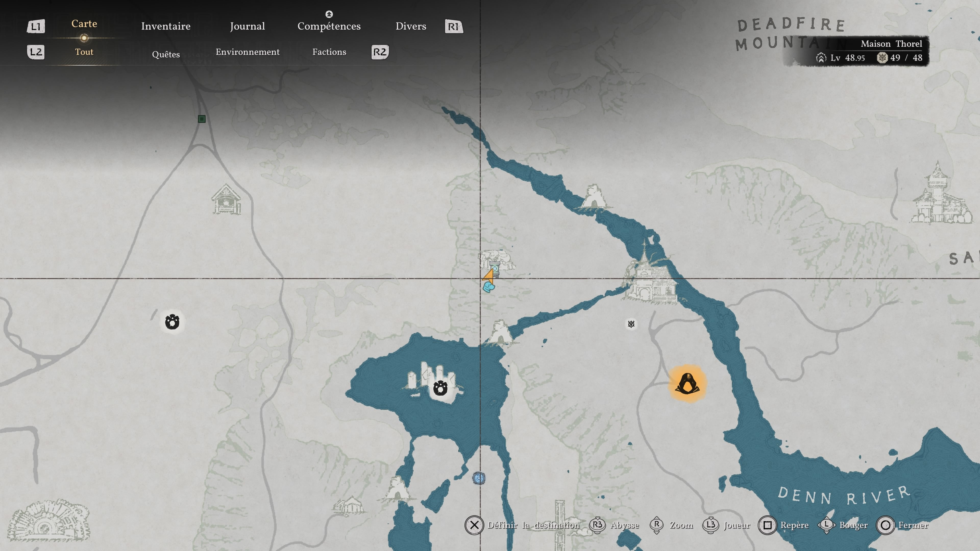Select the orange hooded figure marker
This screenshot has height=551, width=980.
[687, 383]
